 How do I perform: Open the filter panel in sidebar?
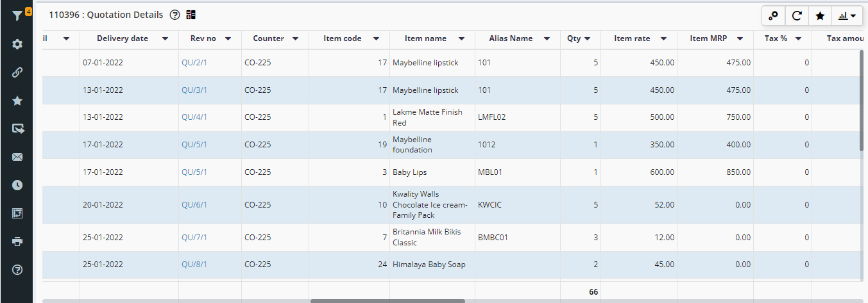pos(17,16)
